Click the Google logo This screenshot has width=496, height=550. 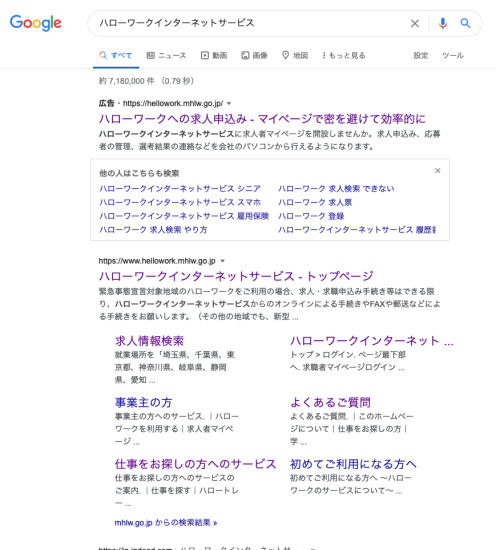pyautogui.click(x=35, y=23)
